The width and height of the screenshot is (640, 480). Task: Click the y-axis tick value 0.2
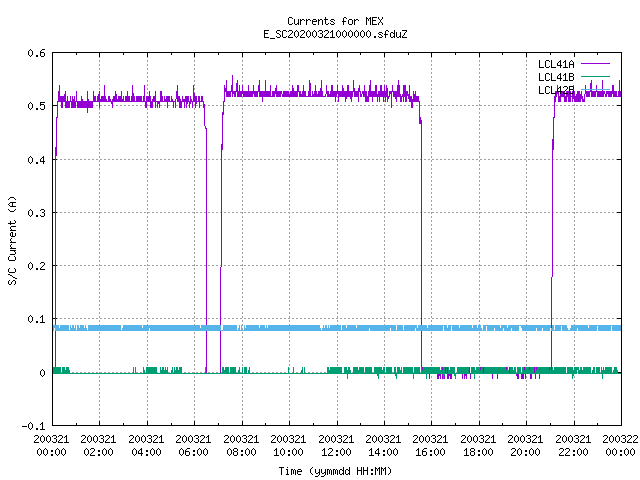pos(36,266)
